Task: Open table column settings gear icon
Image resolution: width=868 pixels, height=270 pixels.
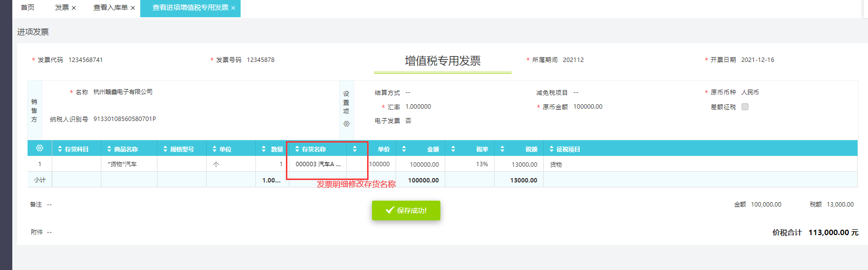Action: (x=40, y=148)
